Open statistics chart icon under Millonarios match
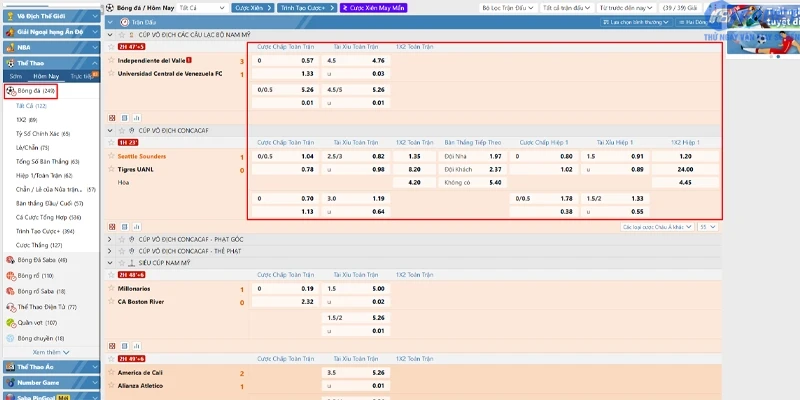The width and height of the screenshot is (800, 400). coord(137,345)
